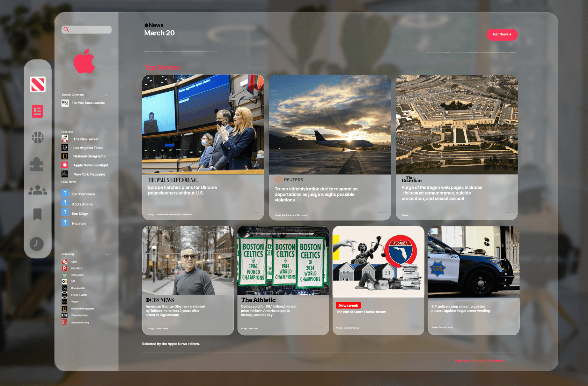This screenshot has width=588, height=386.
Task: Open the Europe Ukraine peacekeepers story image
Action: click(203, 125)
